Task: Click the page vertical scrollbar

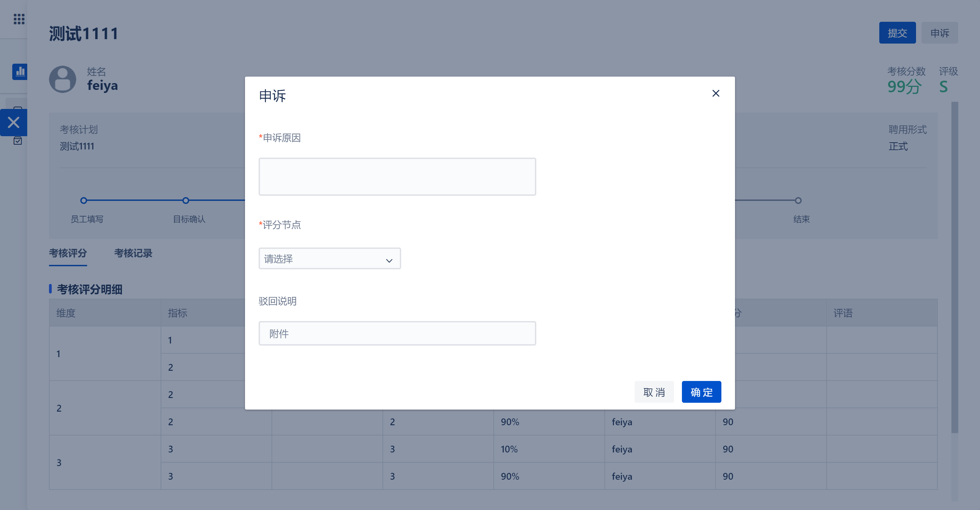Action: (x=954, y=267)
